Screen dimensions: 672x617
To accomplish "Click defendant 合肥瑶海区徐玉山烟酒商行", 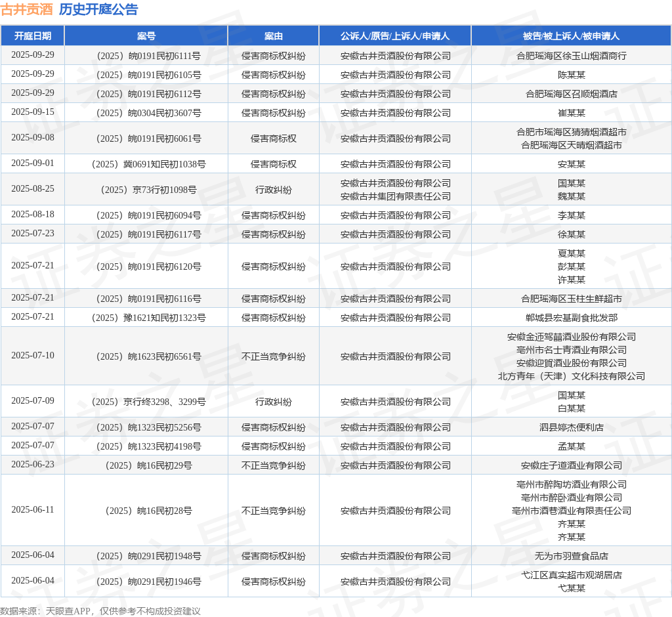I will [x=572, y=56].
